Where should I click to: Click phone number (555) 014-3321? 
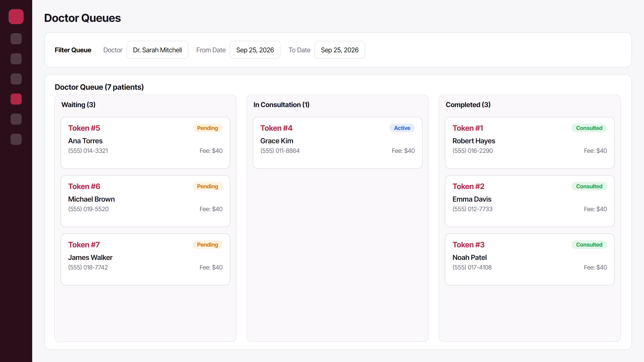point(88,151)
